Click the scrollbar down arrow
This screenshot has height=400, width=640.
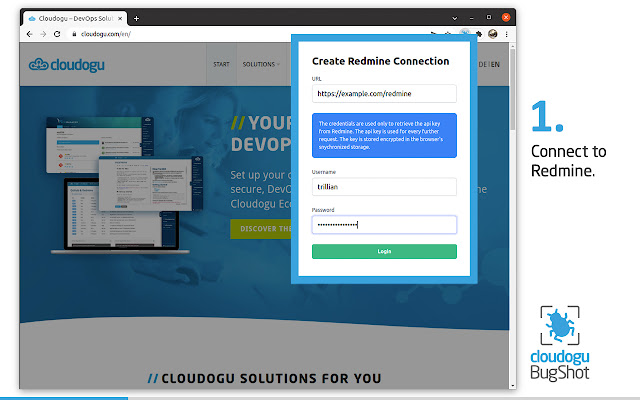point(513,385)
